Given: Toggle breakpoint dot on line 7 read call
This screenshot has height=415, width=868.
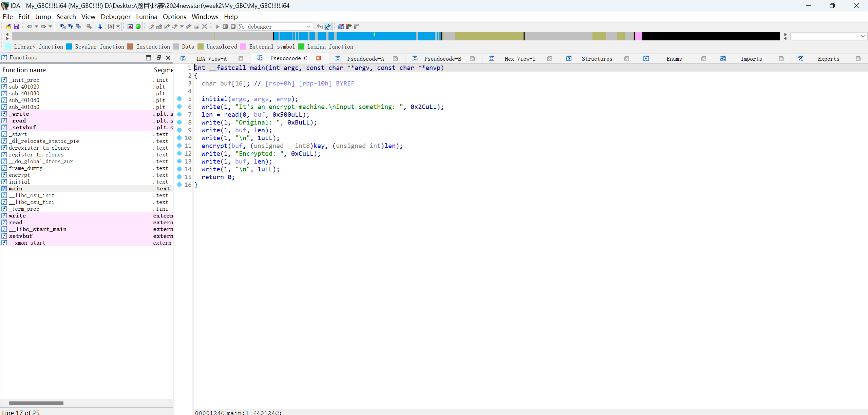Looking at the screenshot, I should pyautogui.click(x=180, y=114).
